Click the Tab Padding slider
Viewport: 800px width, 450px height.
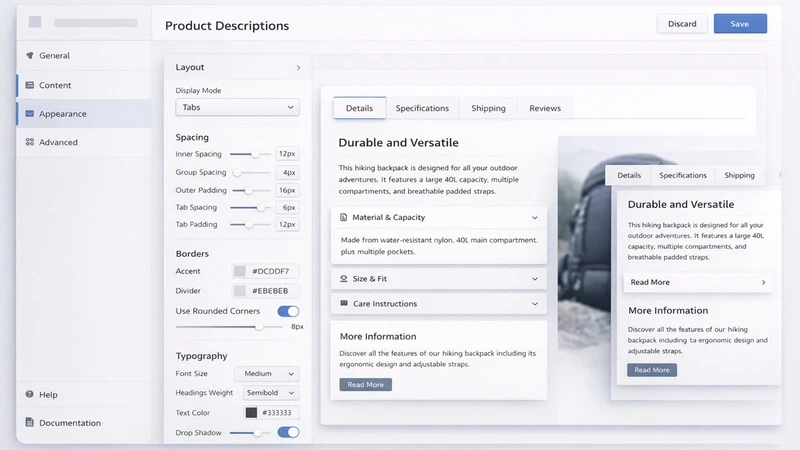(250, 224)
